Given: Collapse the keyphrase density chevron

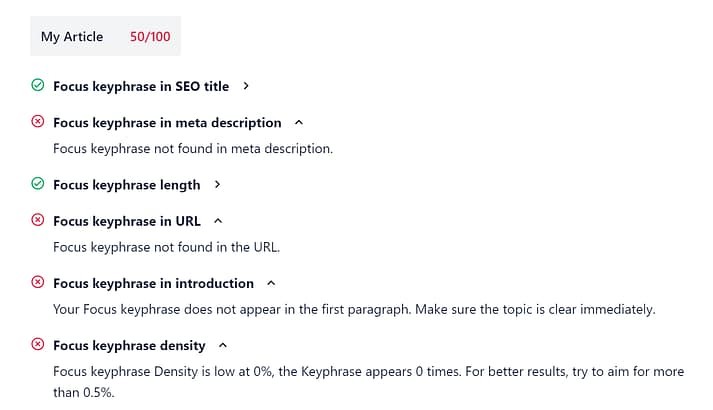Looking at the screenshot, I should (x=223, y=345).
